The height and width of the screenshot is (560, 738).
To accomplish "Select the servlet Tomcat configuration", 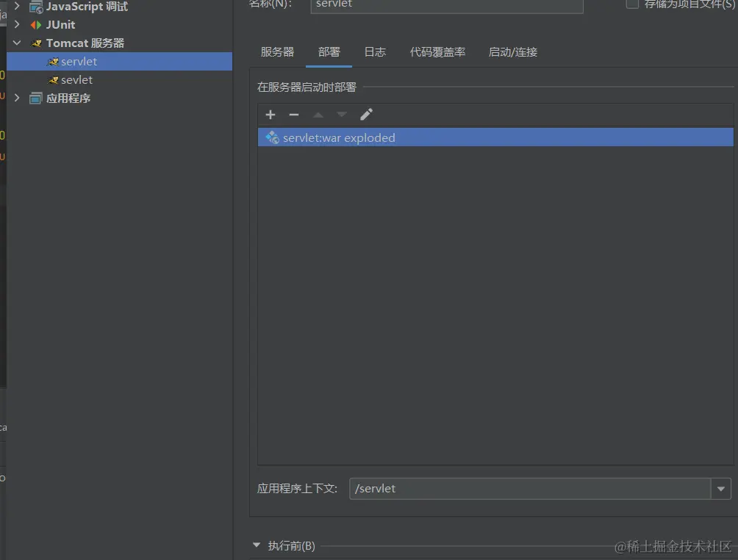I will (x=120, y=62).
